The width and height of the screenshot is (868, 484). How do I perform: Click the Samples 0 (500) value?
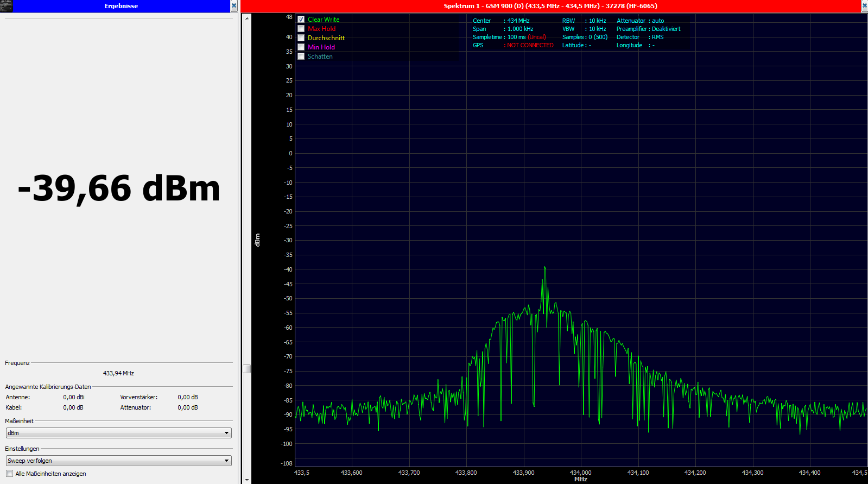click(x=598, y=37)
